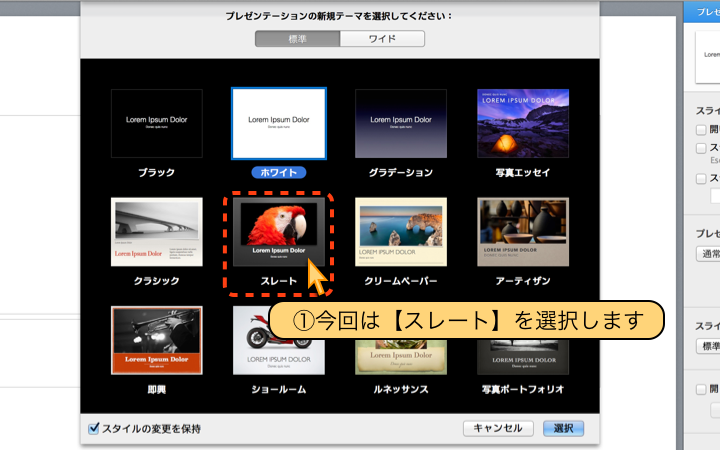Choose the ホワイト theme thumbnail
The image size is (720, 450).
(x=279, y=123)
